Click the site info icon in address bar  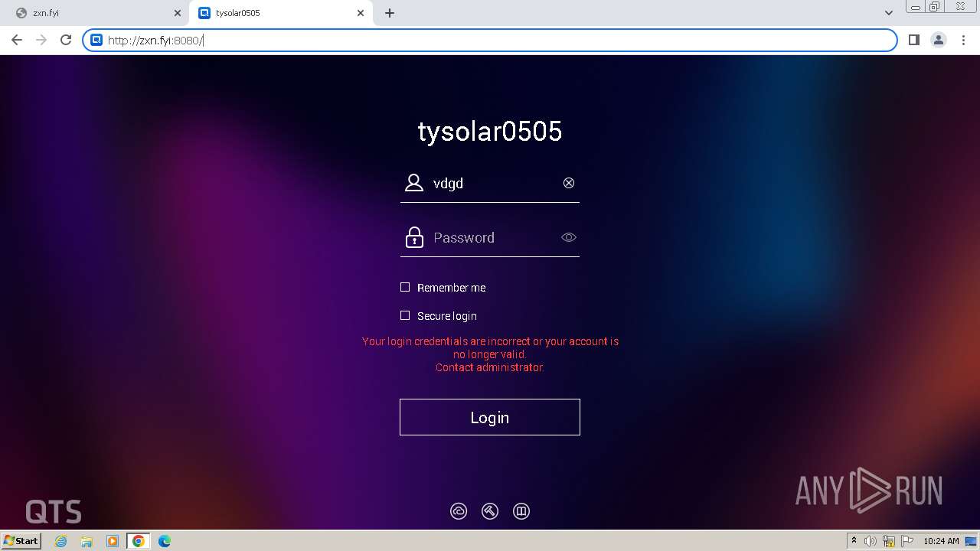[x=96, y=41]
